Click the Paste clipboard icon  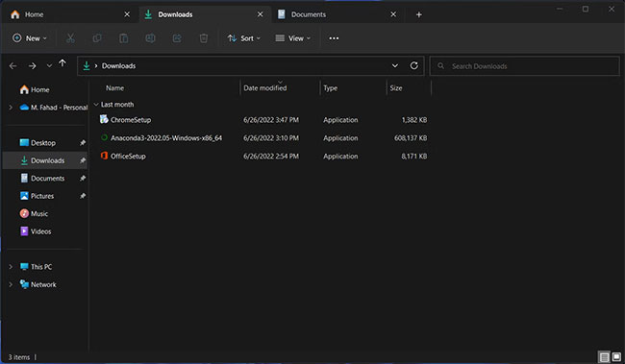click(124, 38)
